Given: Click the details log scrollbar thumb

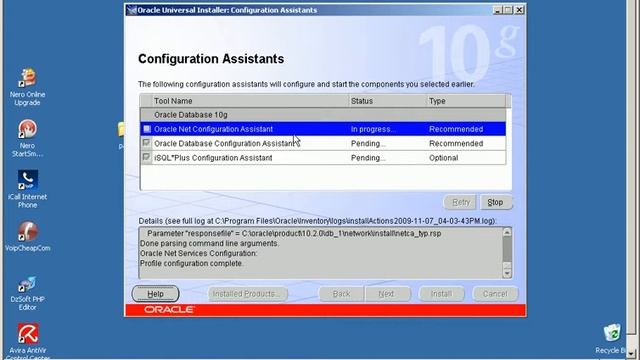Looking at the screenshot, I should tap(507, 249).
